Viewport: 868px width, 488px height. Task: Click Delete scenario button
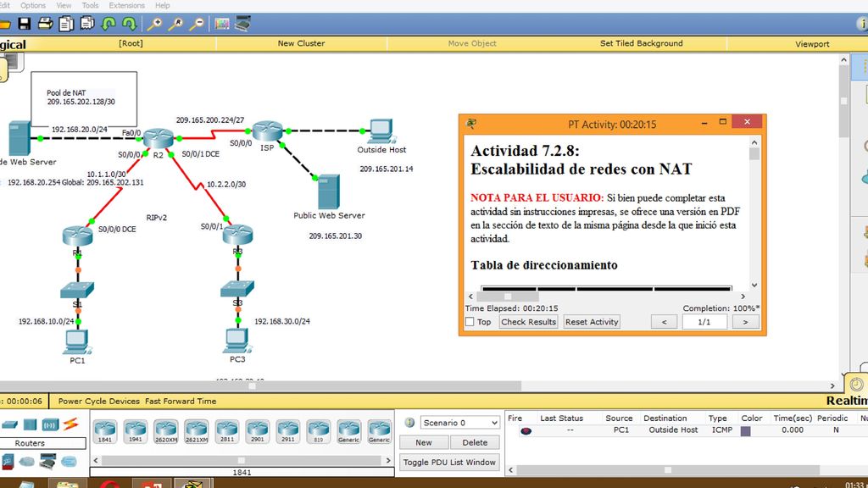coord(475,442)
